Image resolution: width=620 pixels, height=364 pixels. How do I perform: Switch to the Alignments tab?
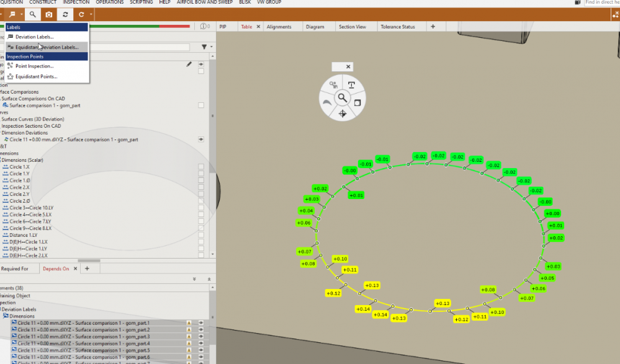(x=279, y=27)
